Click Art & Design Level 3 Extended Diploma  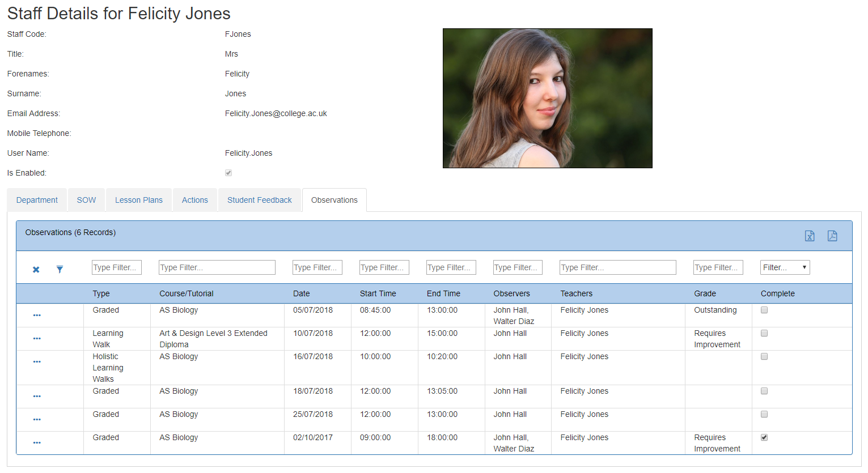pos(213,339)
